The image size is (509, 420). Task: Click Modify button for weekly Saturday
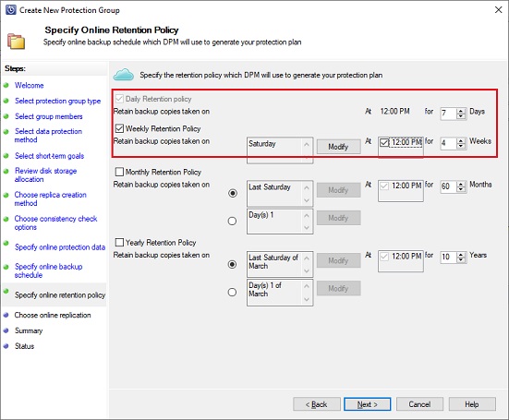click(339, 147)
